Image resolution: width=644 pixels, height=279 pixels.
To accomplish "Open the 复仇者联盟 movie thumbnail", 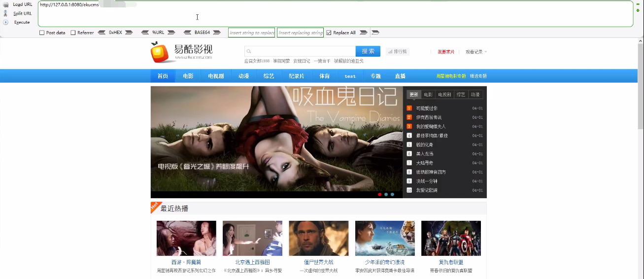I will tap(451, 238).
